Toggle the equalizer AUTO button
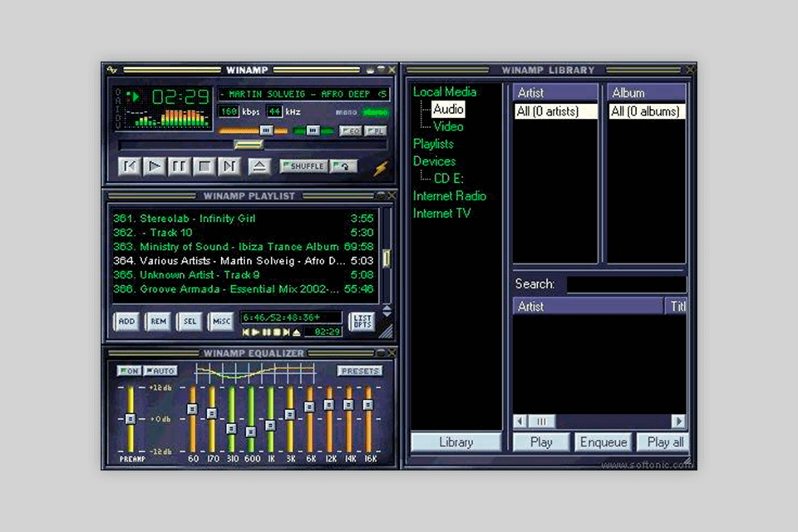Screen dimensions: 798x532 (x=160, y=371)
